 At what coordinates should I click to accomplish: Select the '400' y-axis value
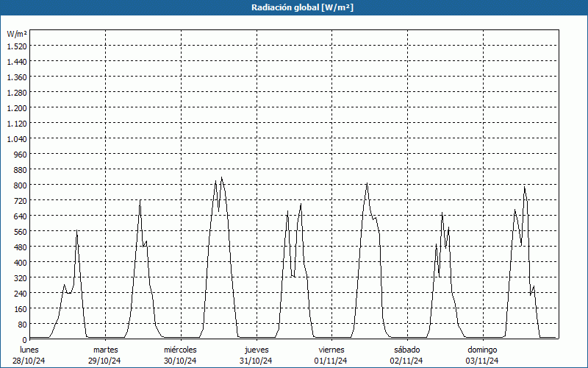[x=21, y=263]
